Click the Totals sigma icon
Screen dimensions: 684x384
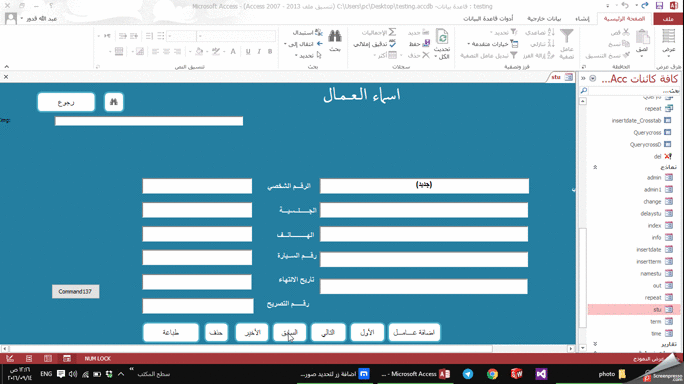pyautogui.click(x=392, y=32)
